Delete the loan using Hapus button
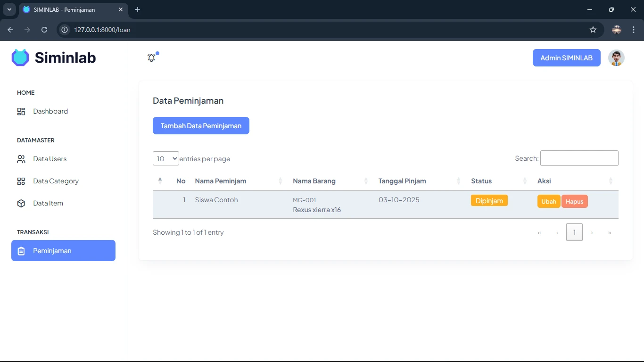 tap(574, 201)
